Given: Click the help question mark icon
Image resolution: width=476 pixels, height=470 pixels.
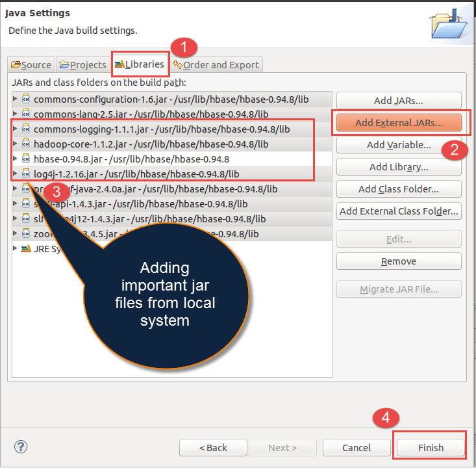Looking at the screenshot, I should tap(21, 447).
